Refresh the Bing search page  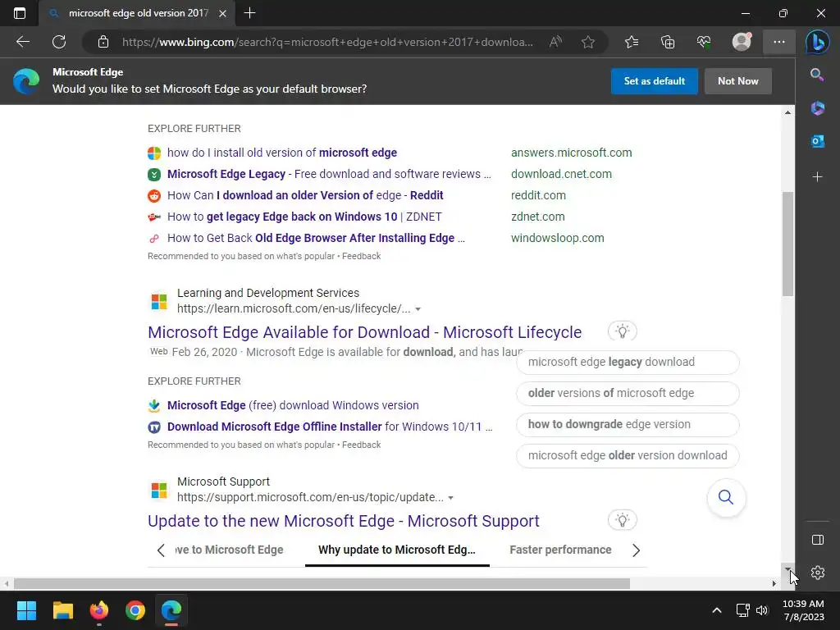click(x=59, y=42)
